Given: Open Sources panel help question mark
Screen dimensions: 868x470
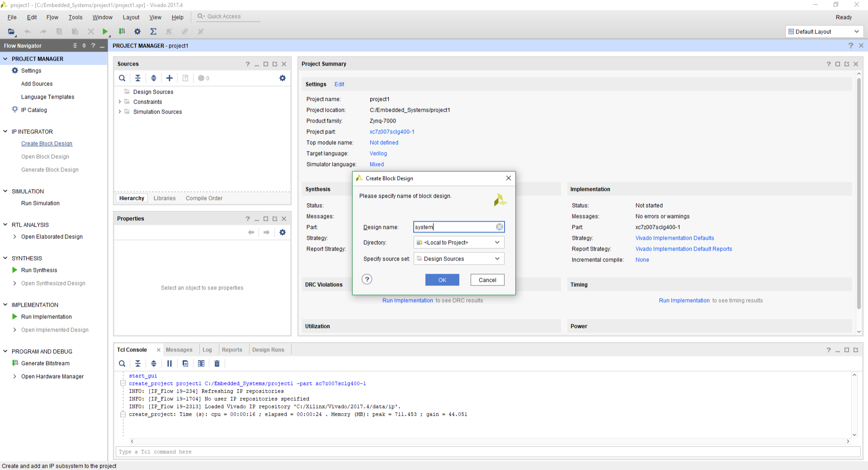Looking at the screenshot, I should point(248,64).
